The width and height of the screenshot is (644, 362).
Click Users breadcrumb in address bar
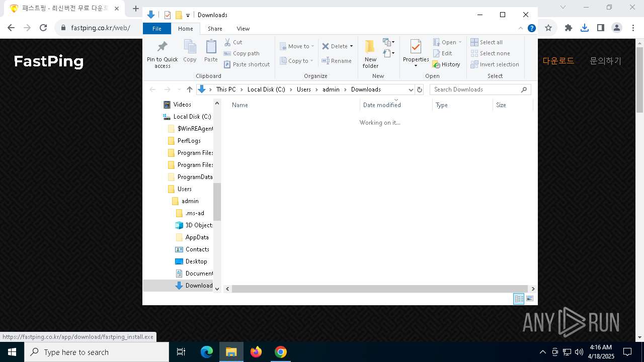pyautogui.click(x=304, y=89)
